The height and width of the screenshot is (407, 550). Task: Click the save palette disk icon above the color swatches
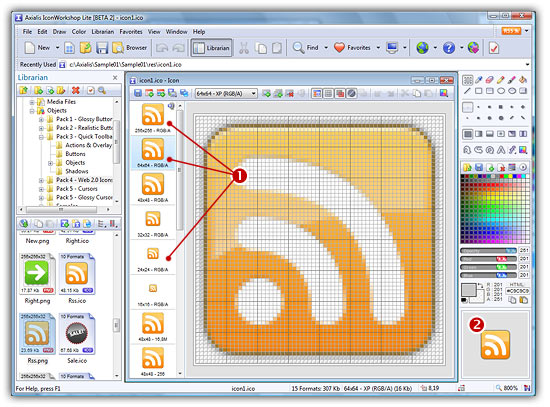tap(479, 167)
